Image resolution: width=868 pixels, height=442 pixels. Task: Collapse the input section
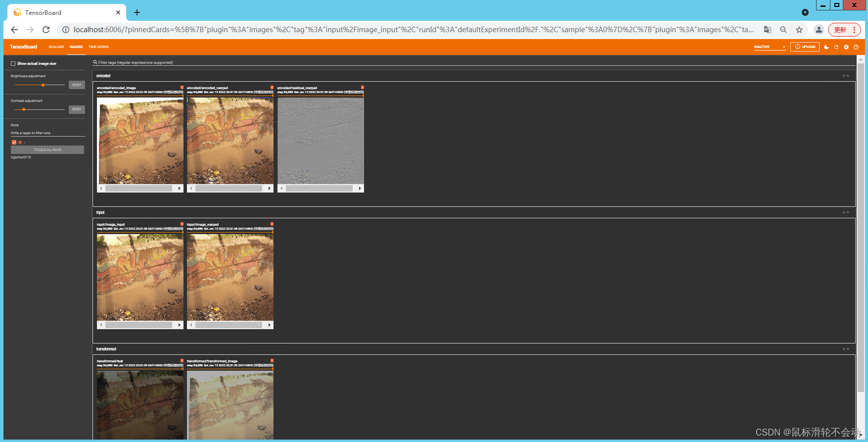click(848, 212)
